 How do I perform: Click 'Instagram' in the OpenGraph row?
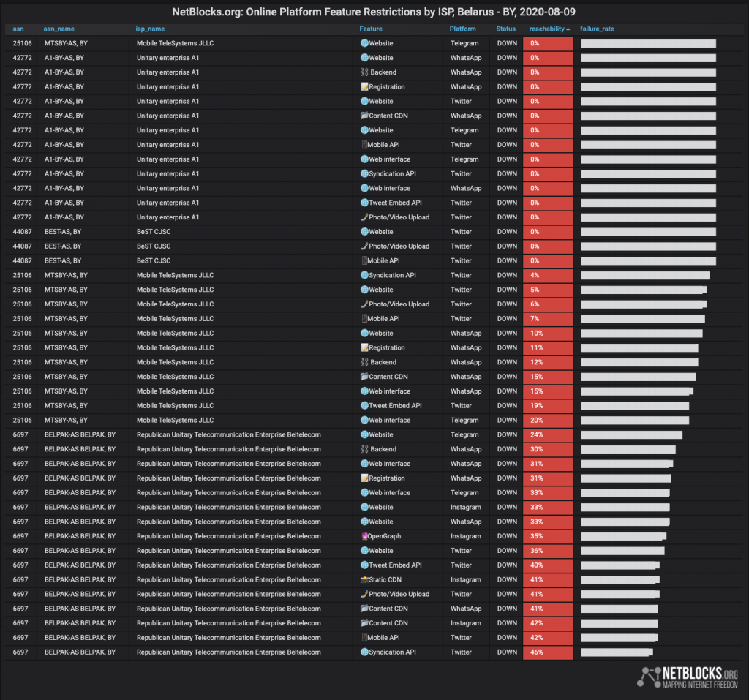[466, 536]
